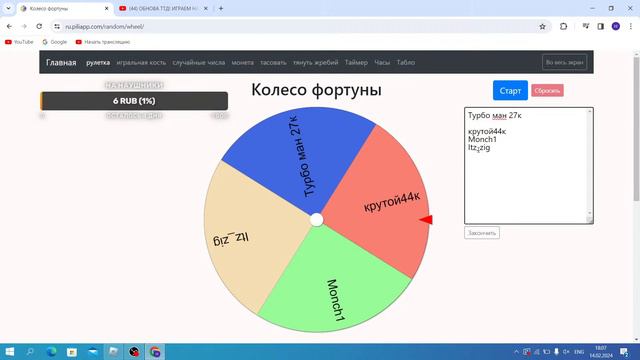640x360 pixels.
Task: Close the YouTube ОБНОВА tab
Action: point(206,8)
